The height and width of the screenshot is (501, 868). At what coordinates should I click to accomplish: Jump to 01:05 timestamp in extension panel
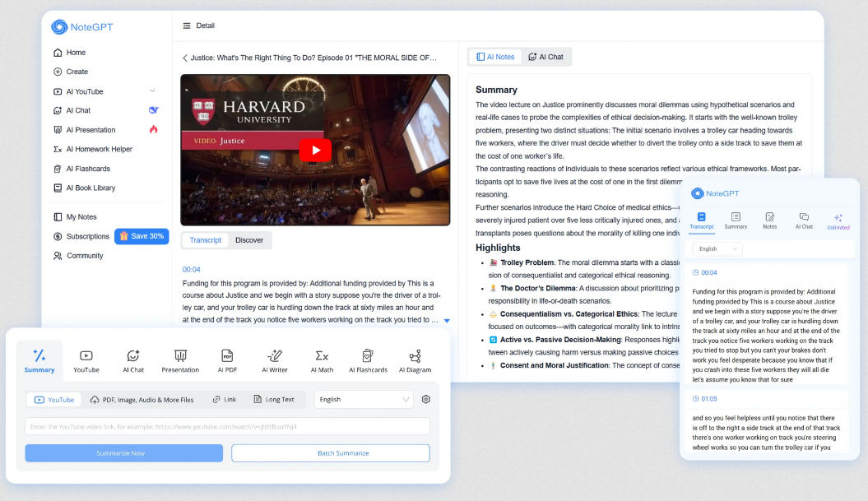pos(705,399)
